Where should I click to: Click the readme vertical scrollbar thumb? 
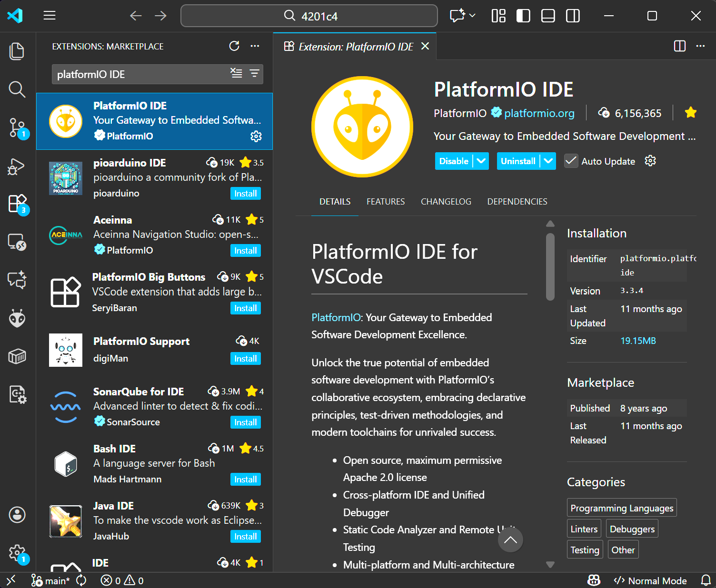tap(550, 267)
